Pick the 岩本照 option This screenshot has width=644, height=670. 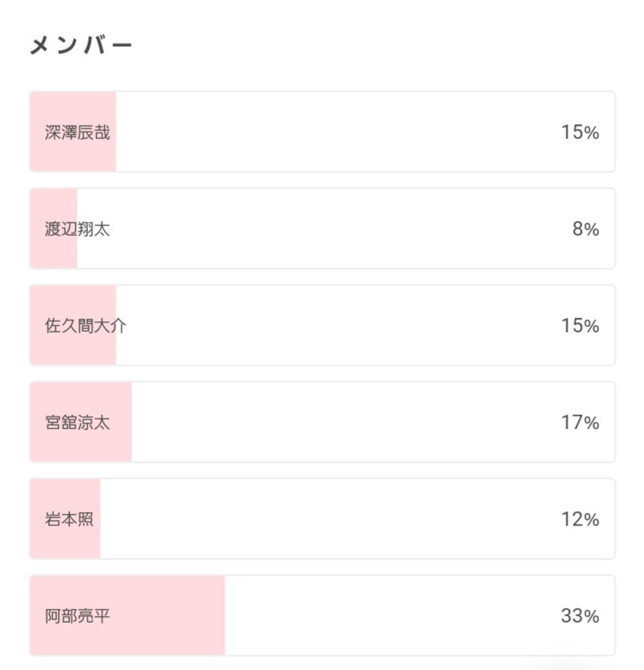[x=322, y=519]
